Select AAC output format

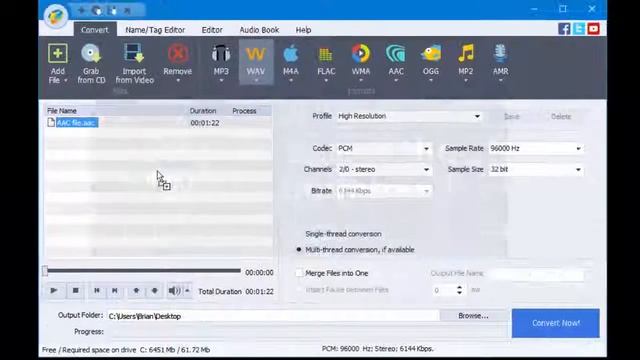click(396, 62)
